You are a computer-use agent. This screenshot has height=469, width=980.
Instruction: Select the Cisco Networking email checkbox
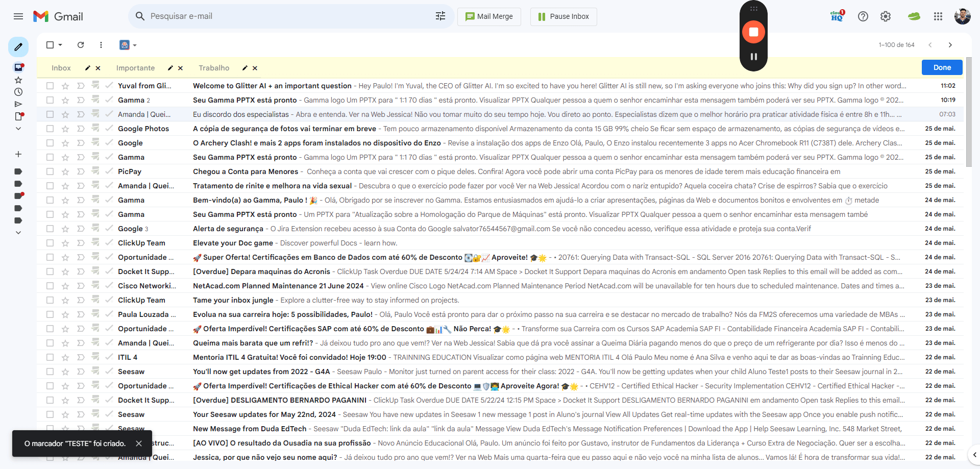[50, 286]
